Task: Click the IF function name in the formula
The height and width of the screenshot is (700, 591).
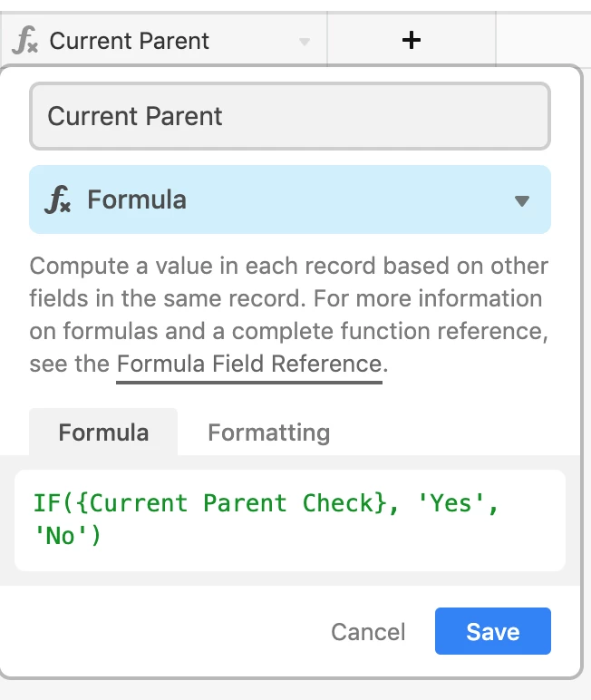Action: (44, 503)
